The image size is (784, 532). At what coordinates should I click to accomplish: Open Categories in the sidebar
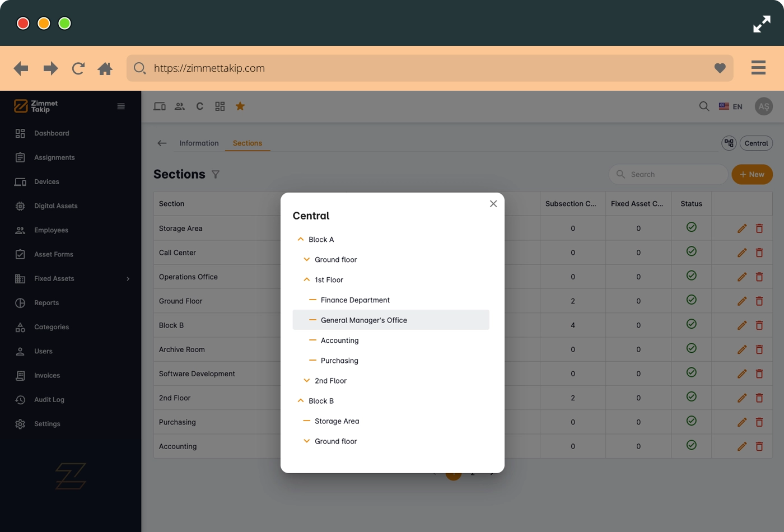click(x=52, y=327)
